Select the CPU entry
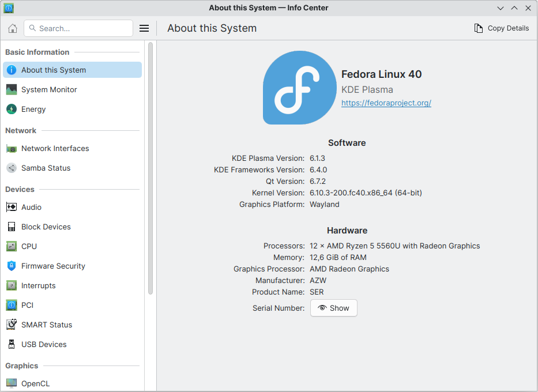The width and height of the screenshot is (538, 392). (x=73, y=246)
